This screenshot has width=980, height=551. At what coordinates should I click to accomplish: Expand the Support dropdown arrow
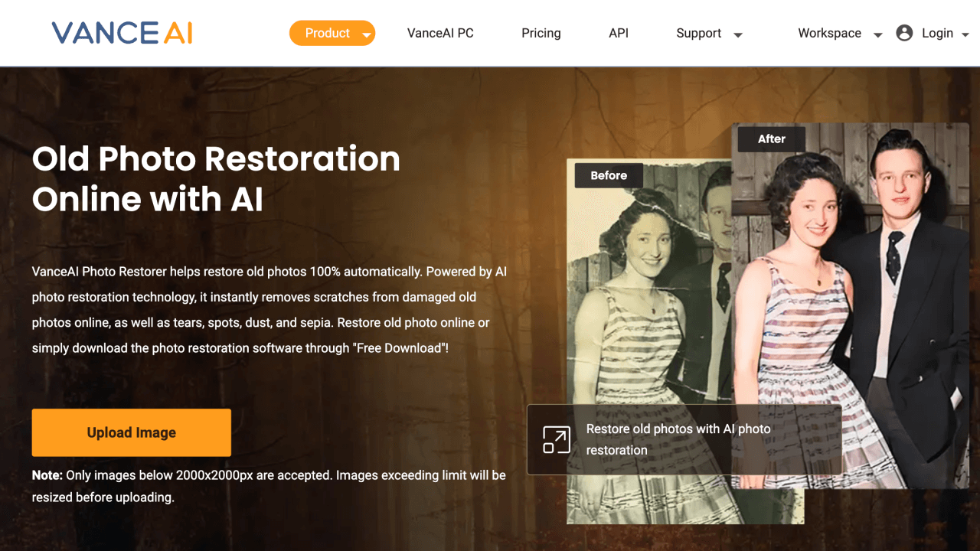click(x=738, y=34)
